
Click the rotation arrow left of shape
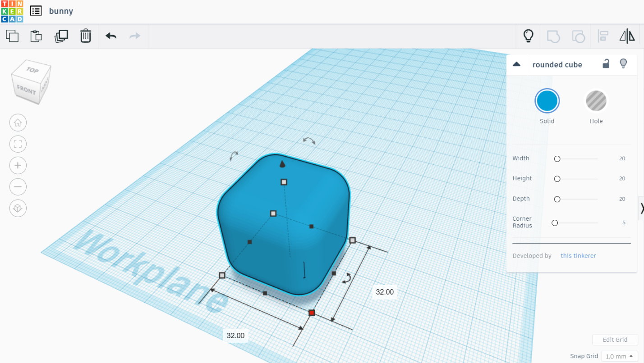(234, 156)
